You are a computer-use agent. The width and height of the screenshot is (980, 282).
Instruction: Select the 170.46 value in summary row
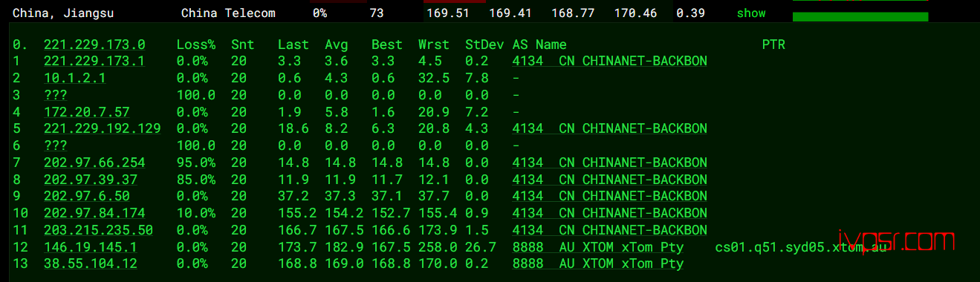point(636,13)
